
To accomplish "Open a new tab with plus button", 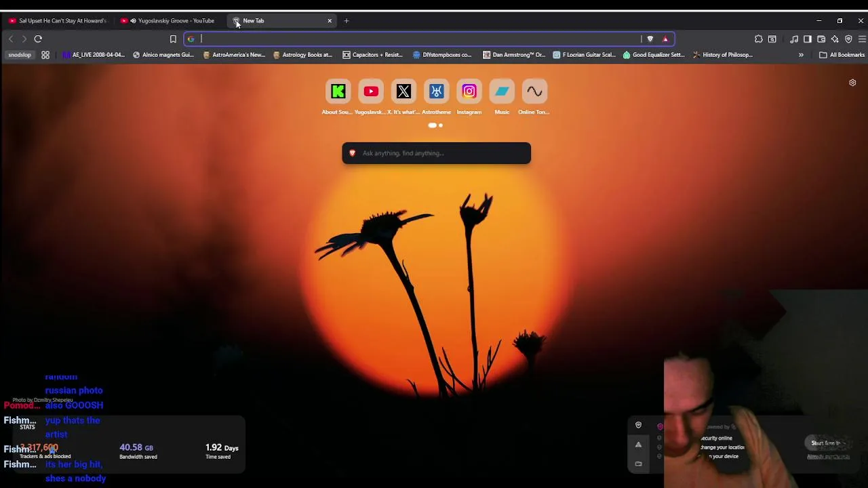I will [347, 21].
